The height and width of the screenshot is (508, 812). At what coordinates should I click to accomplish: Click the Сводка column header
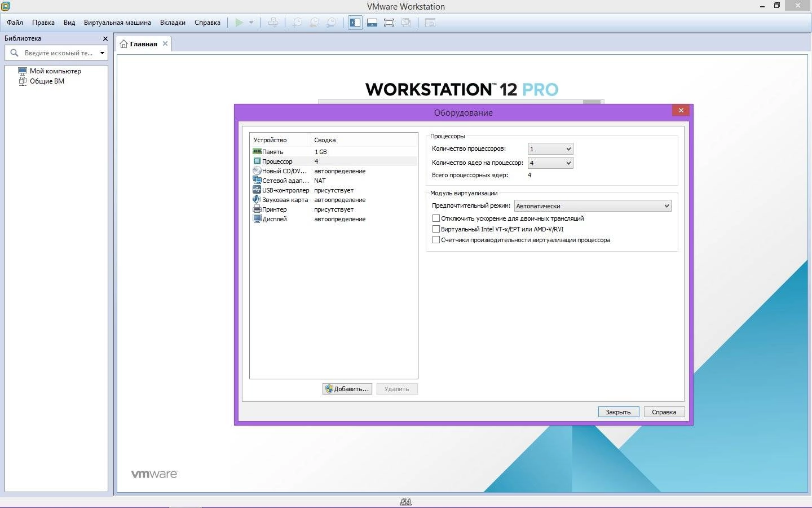[x=364, y=140]
